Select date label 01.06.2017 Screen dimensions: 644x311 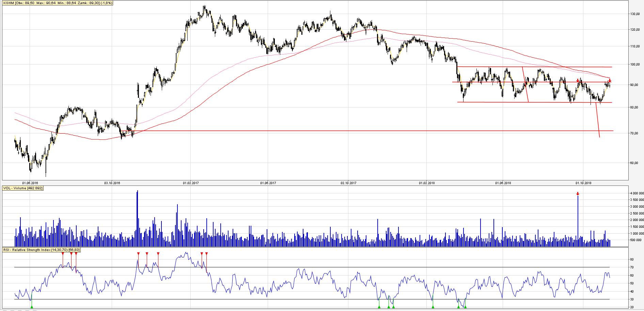[268, 183]
